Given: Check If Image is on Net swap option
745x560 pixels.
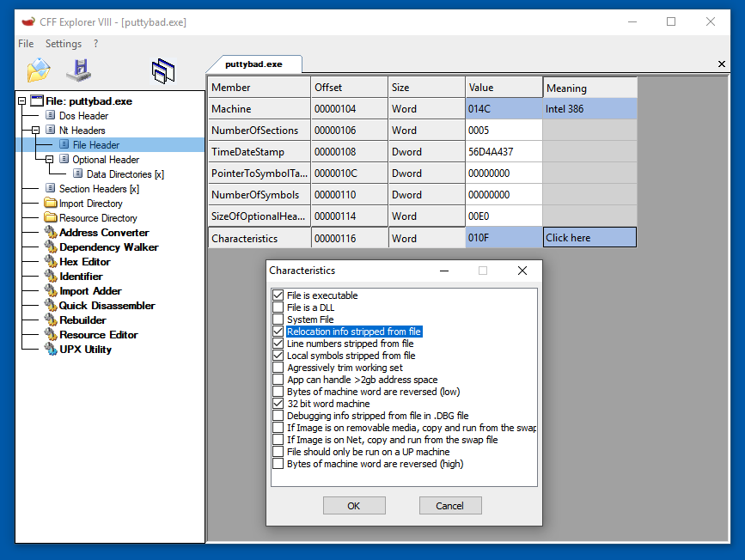Looking at the screenshot, I should [278, 440].
